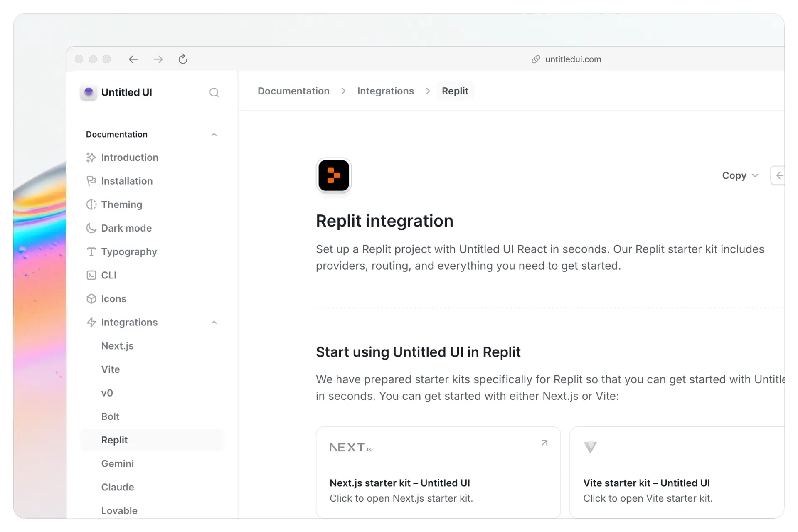Open external arrow on Next.js card
The width and height of the screenshot is (798, 532).
tap(544, 443)
